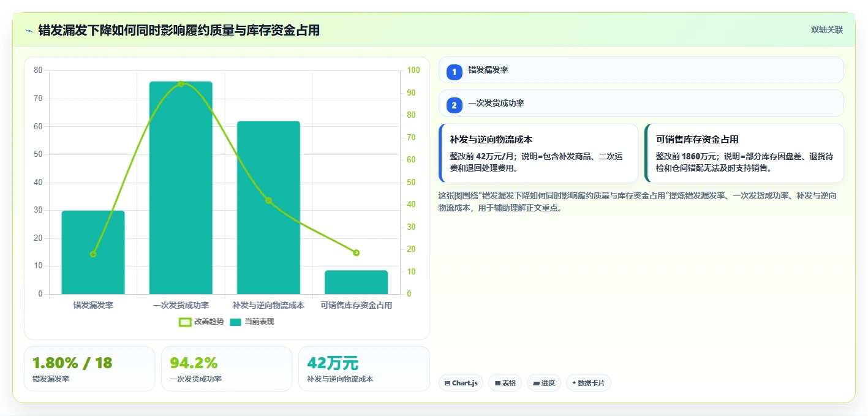The height and width of the screenshot is (416, 868).
Task: Open the 可销售库存资金占用 info card heading
Action: point(697,140)
